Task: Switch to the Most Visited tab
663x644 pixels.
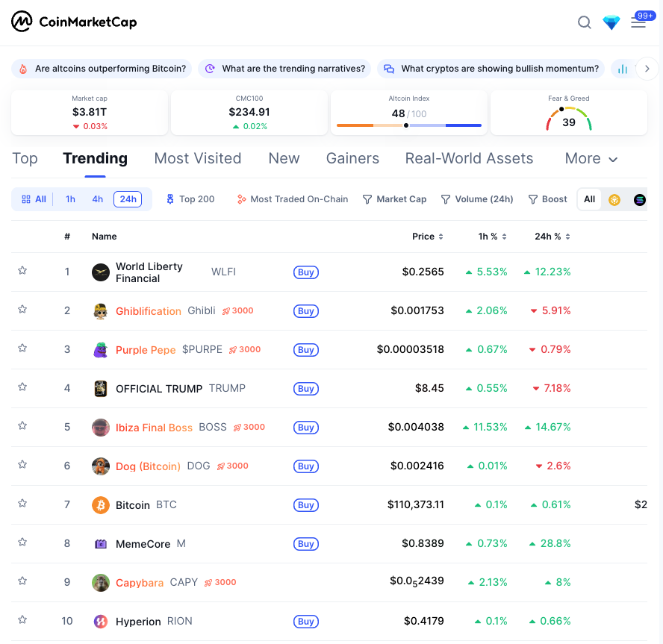Action: pyautogui.click(x=197, y=158)
